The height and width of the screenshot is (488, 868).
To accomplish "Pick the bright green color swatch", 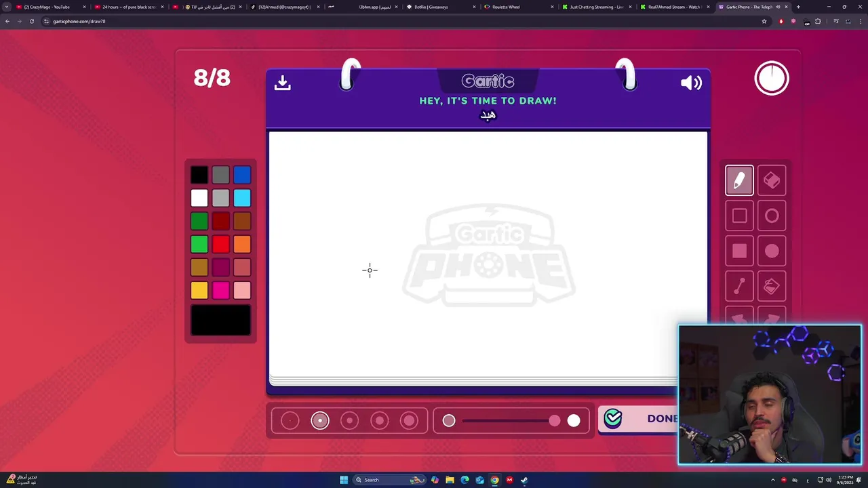I will 199,244.
